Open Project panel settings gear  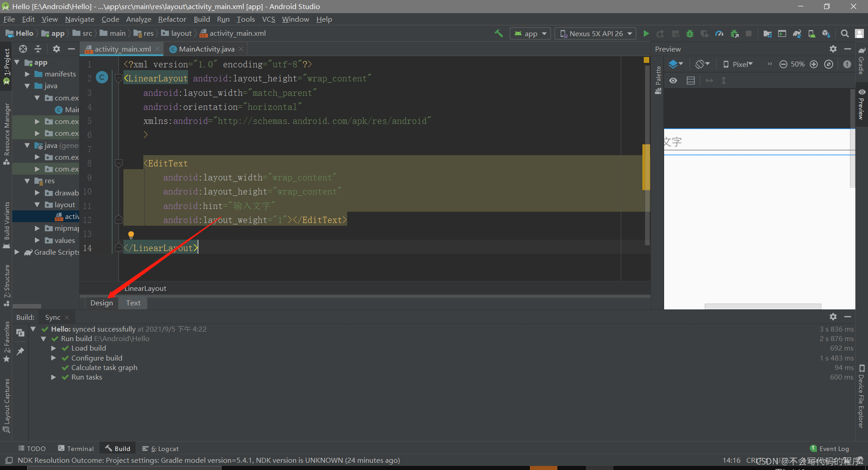point(57,49)
